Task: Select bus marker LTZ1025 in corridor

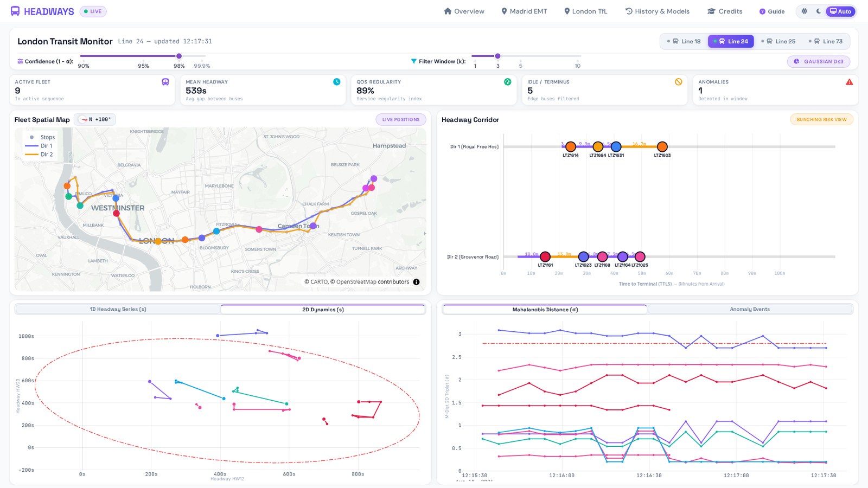Action: click(x=640, y=256)
